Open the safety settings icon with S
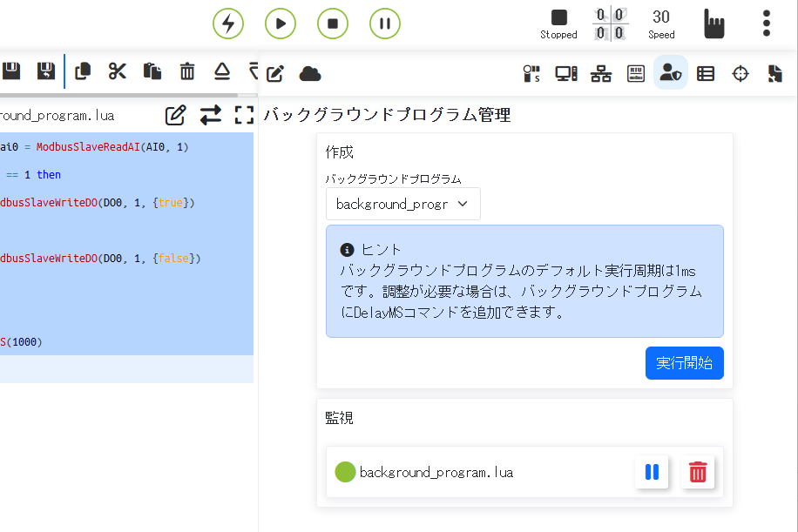The width and height of the screenshot is (798, 532). [531, 74]
